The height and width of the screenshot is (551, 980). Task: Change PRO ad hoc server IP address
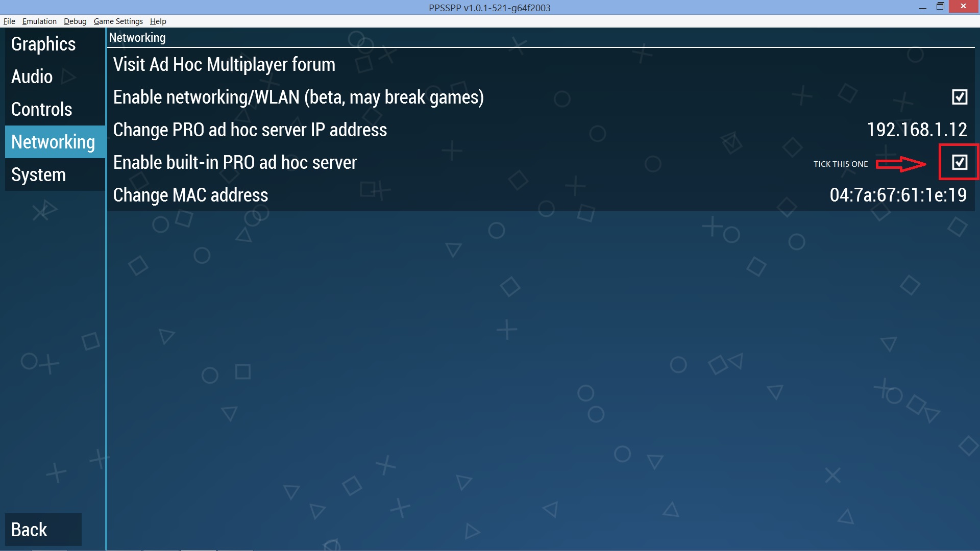coord(250,130)
